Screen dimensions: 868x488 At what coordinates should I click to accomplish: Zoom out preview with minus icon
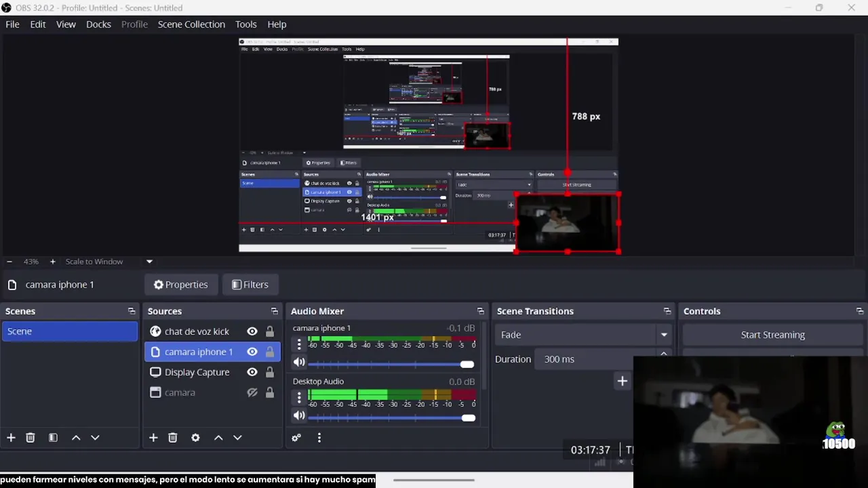[x=9, y=262]
